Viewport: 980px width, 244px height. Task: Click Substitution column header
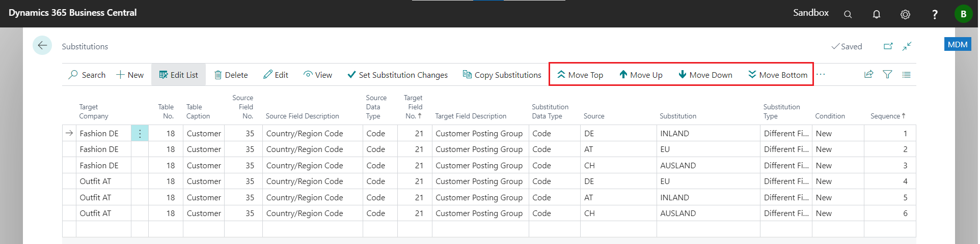pyautogui.click(x=677, y=116)
